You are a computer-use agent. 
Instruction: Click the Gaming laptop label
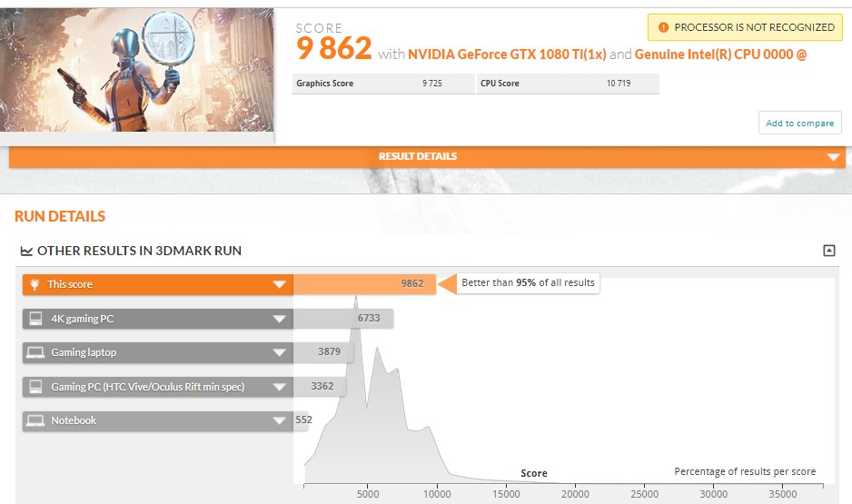84,352
